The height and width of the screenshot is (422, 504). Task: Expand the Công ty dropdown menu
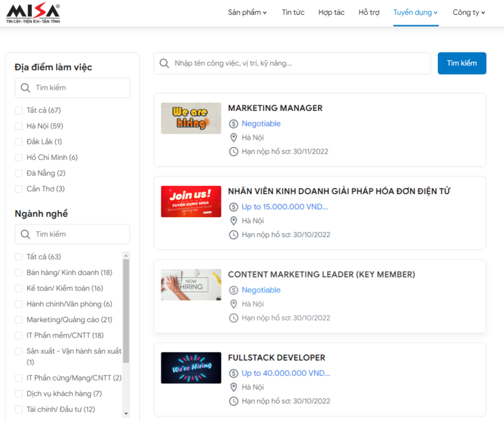click(x=469, y=12)
